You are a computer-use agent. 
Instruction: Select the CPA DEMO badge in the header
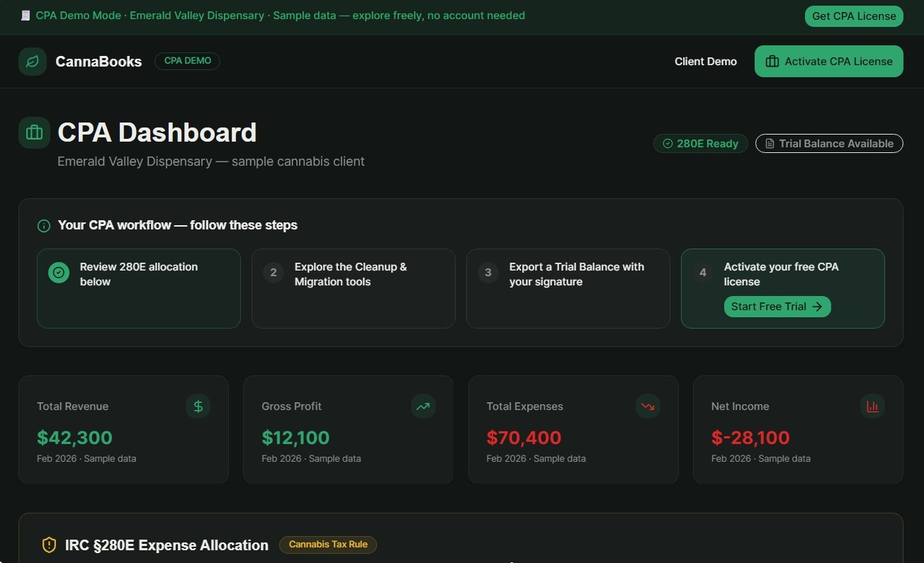(187, 61)
